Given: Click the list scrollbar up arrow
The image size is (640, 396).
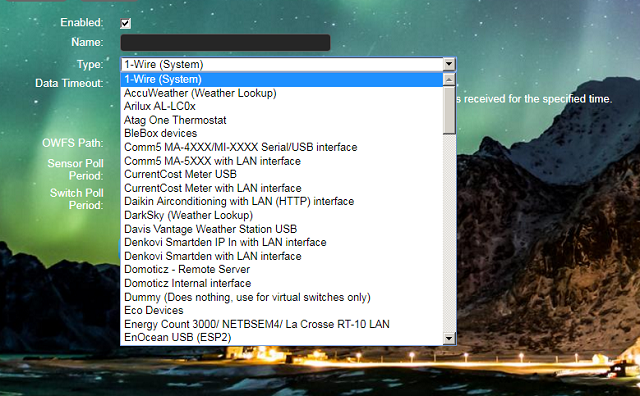Looking at the screenshot, I should pyautogui.click(x=449, y=79).
